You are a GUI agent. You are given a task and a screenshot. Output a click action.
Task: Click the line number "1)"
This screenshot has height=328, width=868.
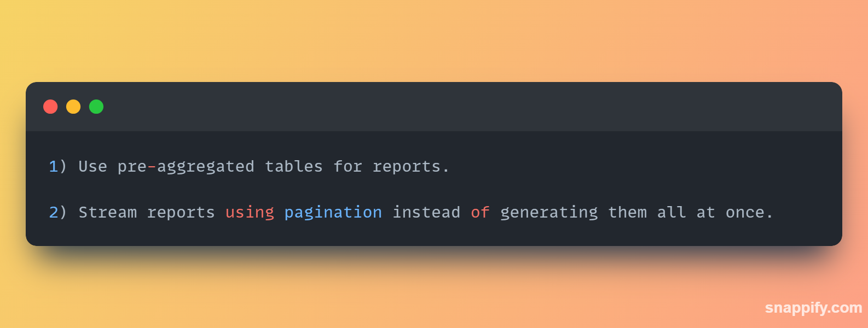pyautogui.click(x=57, y=166)
